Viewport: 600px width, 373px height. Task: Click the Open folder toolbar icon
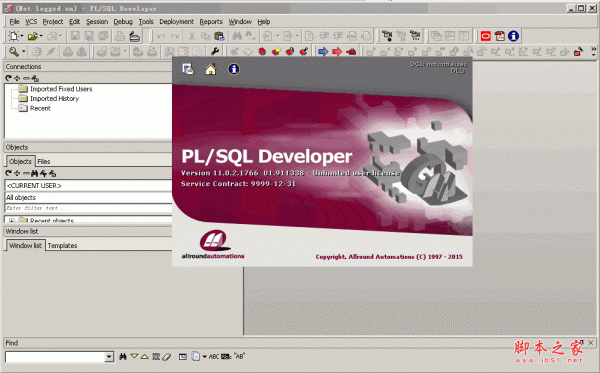(x=33, y=36)
